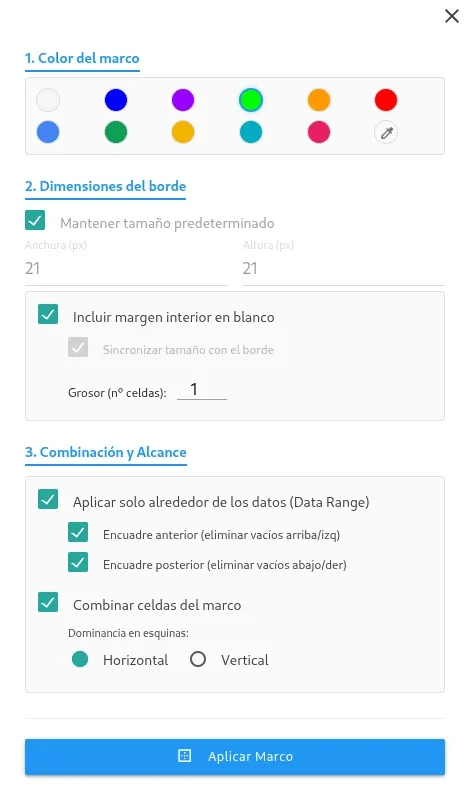Choose the orange frame color

click(x=319, y=100)
